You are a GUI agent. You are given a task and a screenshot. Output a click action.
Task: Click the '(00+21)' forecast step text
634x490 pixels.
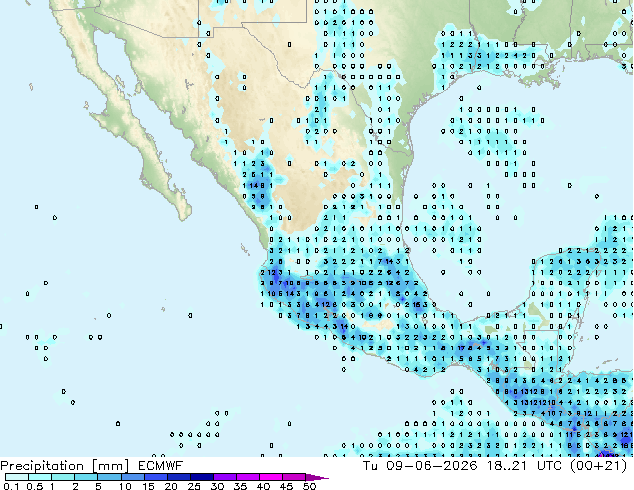tap(599, 466)
